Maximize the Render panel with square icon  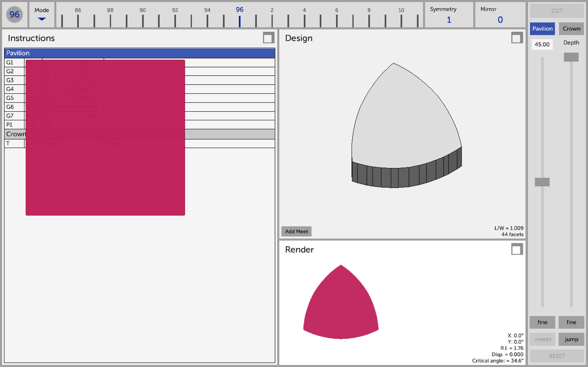coord(517,249)
